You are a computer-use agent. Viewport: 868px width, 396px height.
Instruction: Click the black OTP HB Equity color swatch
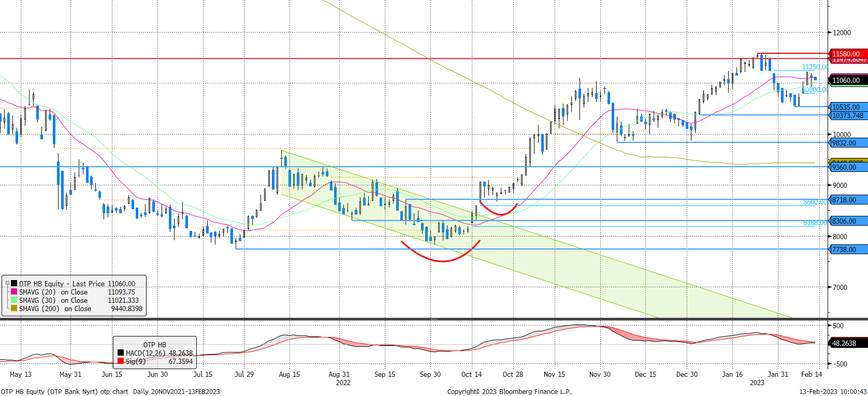click(14, 284)
